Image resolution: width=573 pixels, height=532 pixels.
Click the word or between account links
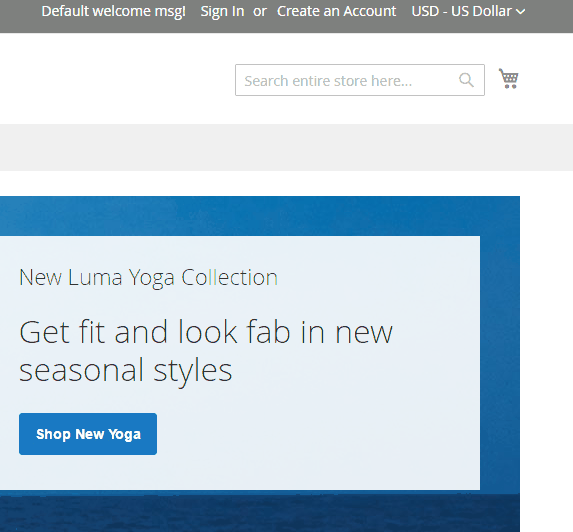click(260, 11)
